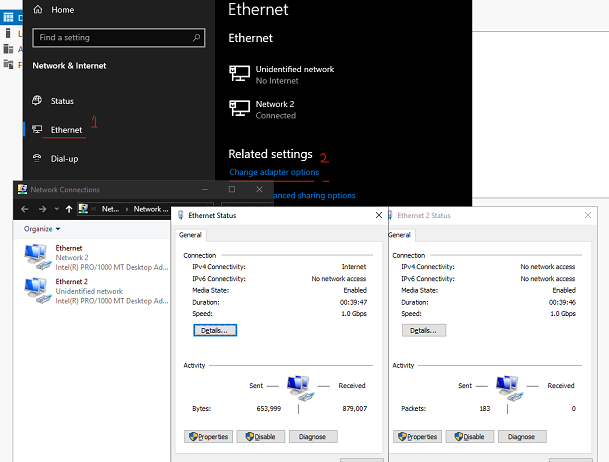The width and height of the screenshot is (609, 462).
Task: Click Network Connections title bar icon
Action: 23,189
